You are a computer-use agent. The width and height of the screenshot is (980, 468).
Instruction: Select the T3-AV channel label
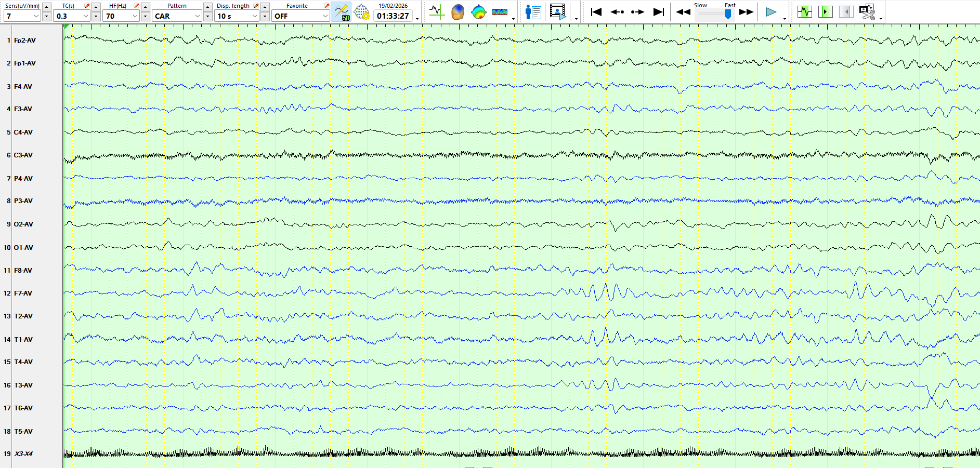click(23, 385)
